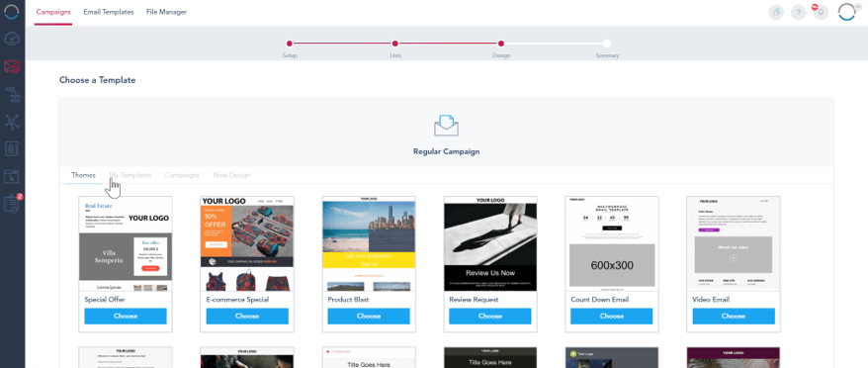Open the automation workflow sidebar icon
The image size is (868, 368).
(12, 95)
